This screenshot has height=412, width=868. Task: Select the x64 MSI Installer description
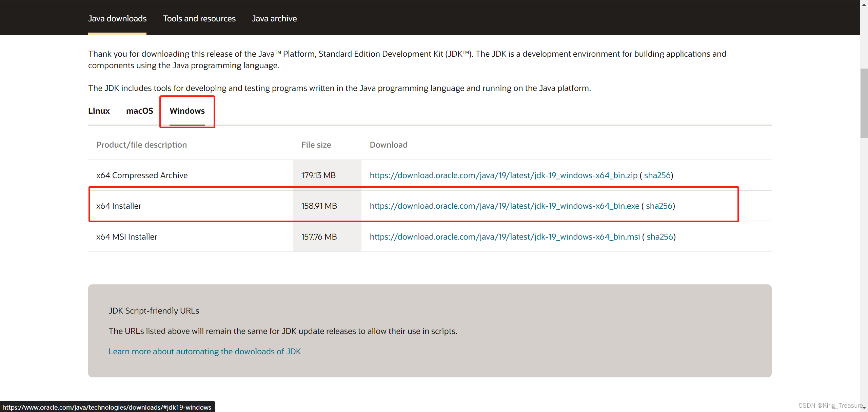point(127,237)
